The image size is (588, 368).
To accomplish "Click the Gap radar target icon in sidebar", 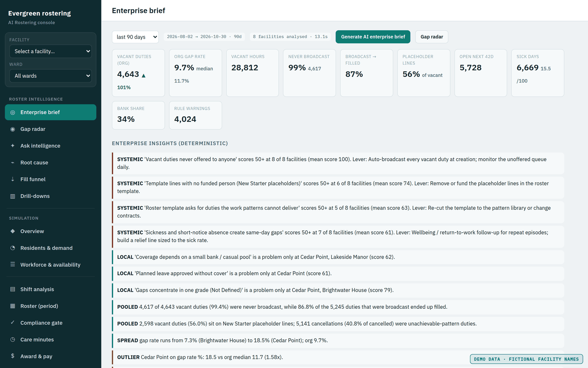I will (13, 129).
